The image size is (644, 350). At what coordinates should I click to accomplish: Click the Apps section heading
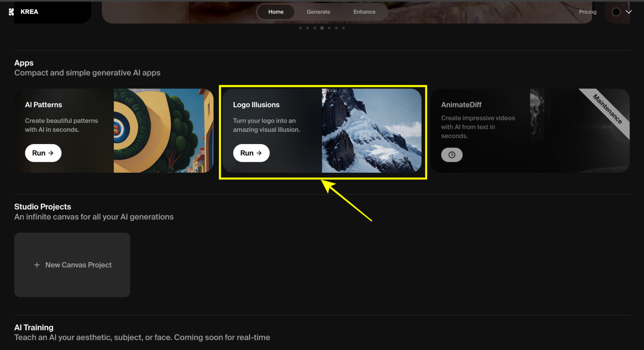[x=24, y=63]
